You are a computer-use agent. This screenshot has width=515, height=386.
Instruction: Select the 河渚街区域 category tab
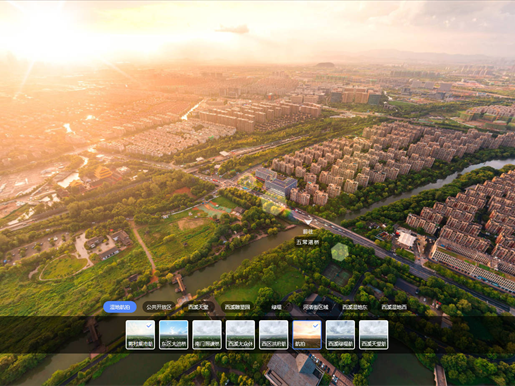pos(315,307)
